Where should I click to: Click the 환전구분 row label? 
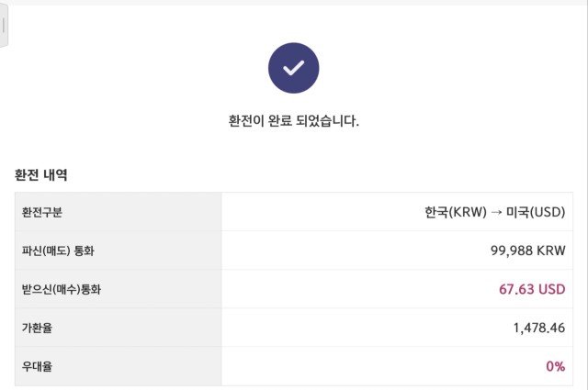click(42, 212)
